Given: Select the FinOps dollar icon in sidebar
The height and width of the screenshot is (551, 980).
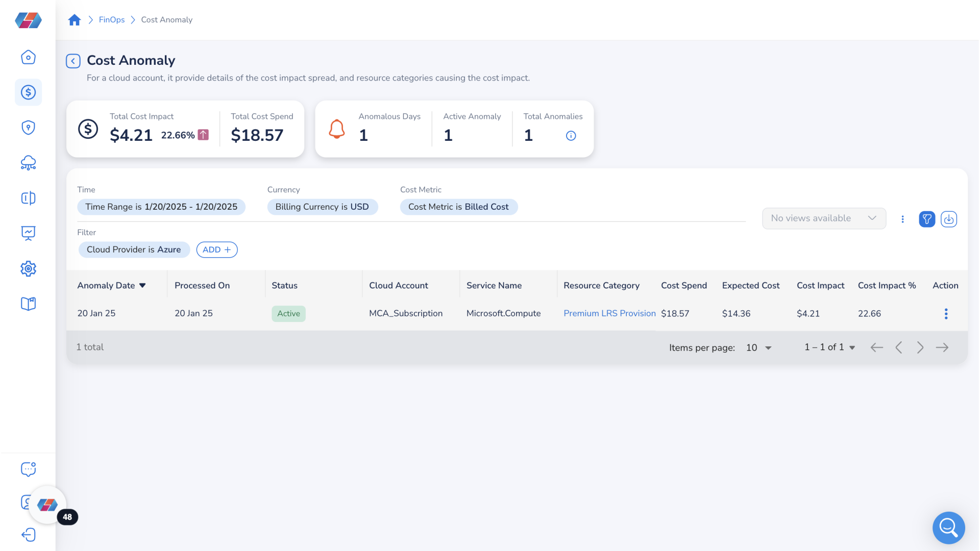Looking at the screenshot, I should coord(28,92).
